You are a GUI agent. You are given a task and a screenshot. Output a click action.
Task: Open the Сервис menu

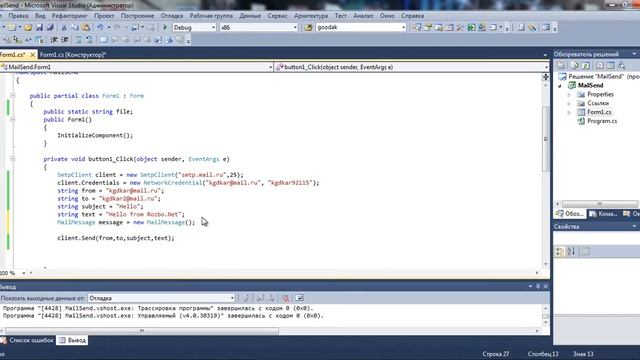click(278, 16)
